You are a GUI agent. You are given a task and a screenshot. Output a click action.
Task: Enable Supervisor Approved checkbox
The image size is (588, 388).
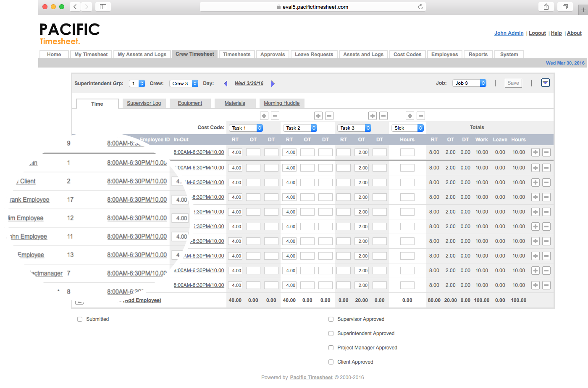tap(331, 319)
